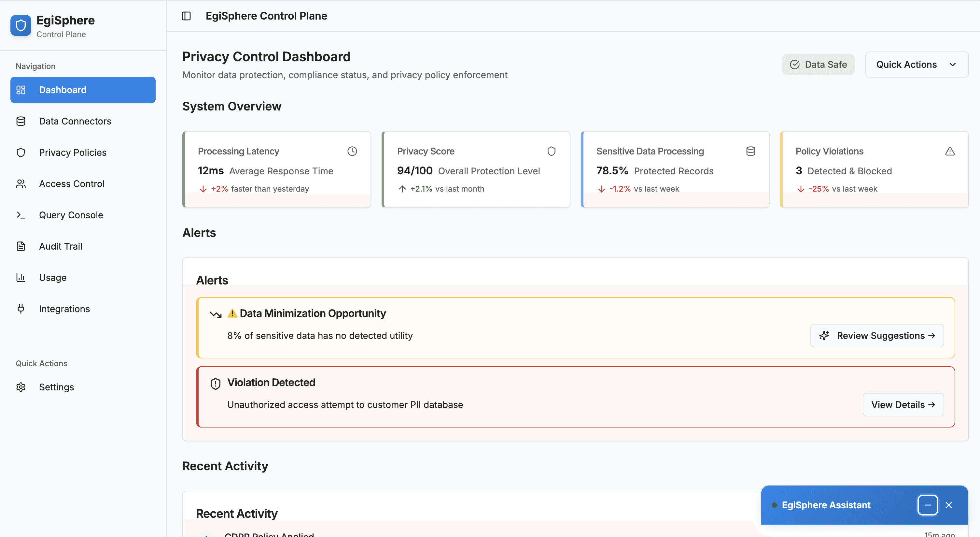980x537 pixels.
Task: Click the Violation Detected alert title
Action: 271,382
